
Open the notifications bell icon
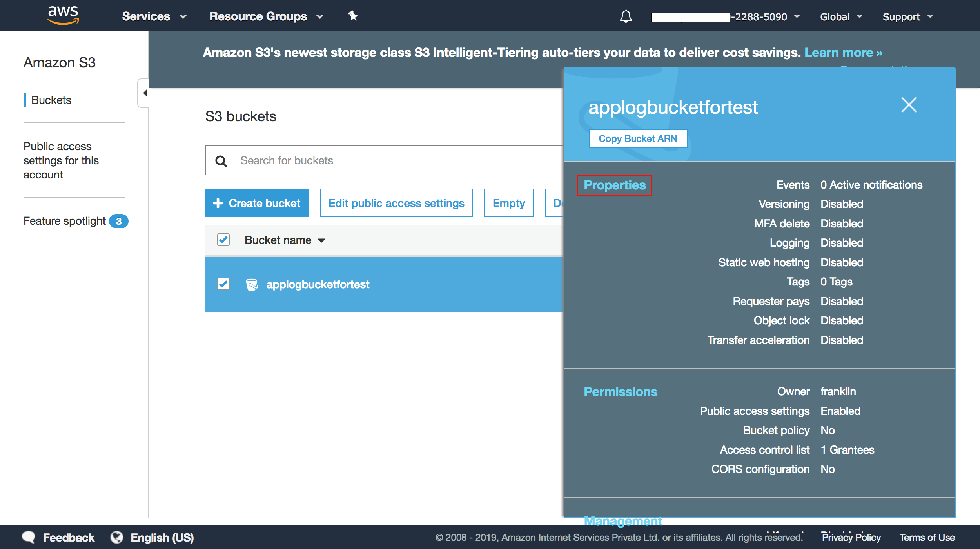click(626, 16)
